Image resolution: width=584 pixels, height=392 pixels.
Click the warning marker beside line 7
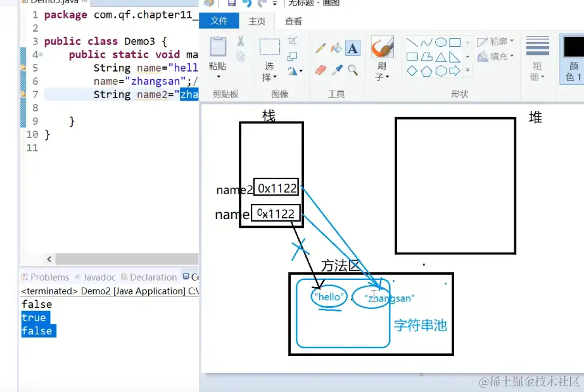tap(23, 94)
